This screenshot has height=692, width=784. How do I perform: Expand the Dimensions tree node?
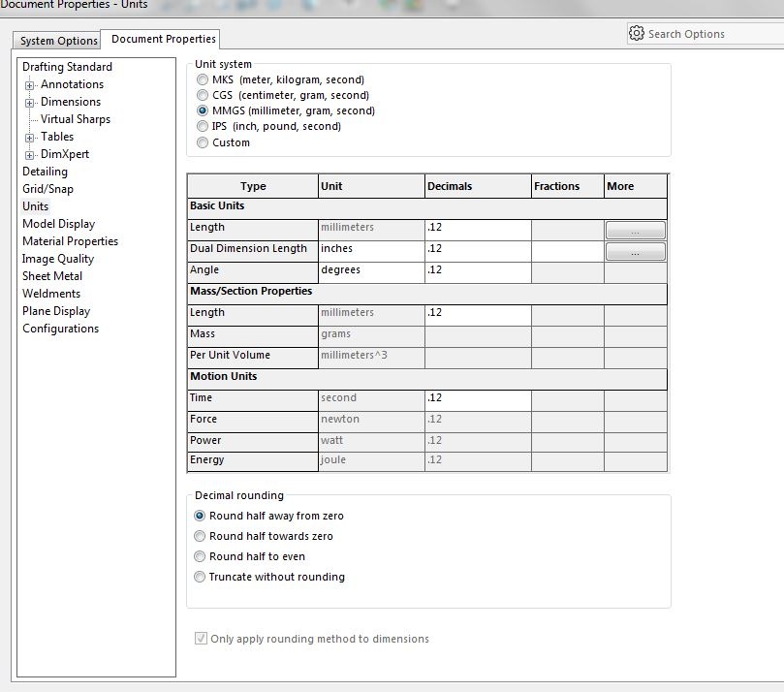[29, 103]
